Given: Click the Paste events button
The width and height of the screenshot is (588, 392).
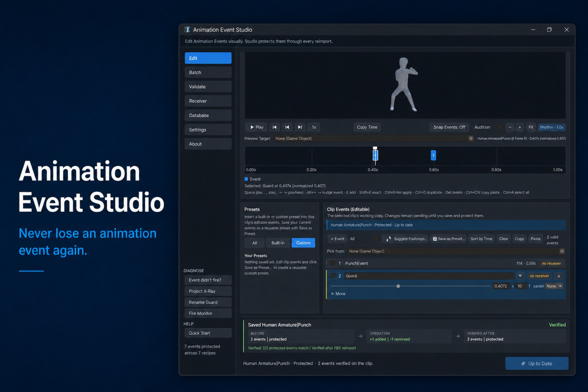Looking at the screenshot, I should (536, 239).
